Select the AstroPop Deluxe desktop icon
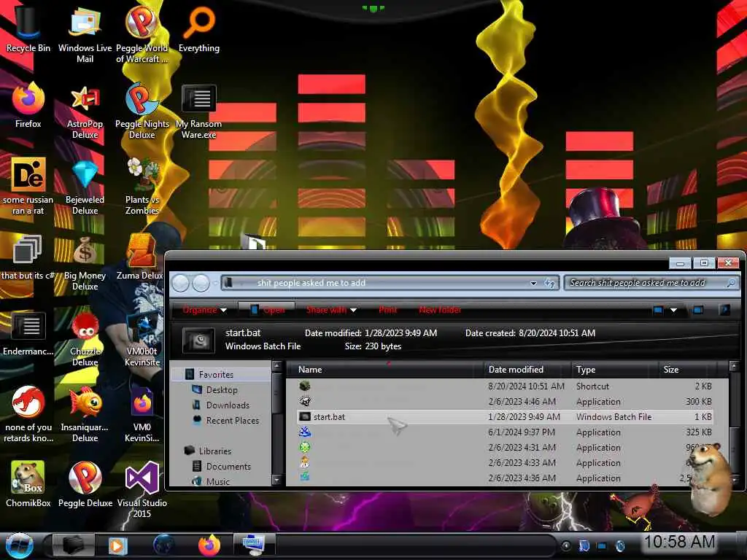The image size is (747, 560). [85, 111]
